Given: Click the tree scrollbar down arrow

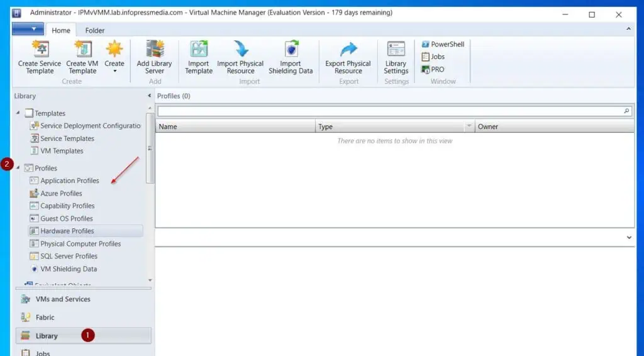Looking at the screenshot, I should click(150, 280).
